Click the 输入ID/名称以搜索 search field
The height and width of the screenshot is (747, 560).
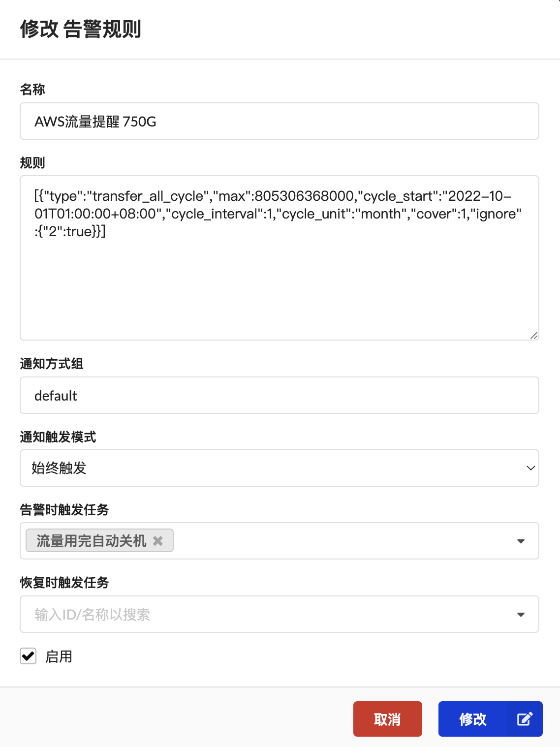click(280, 614)
